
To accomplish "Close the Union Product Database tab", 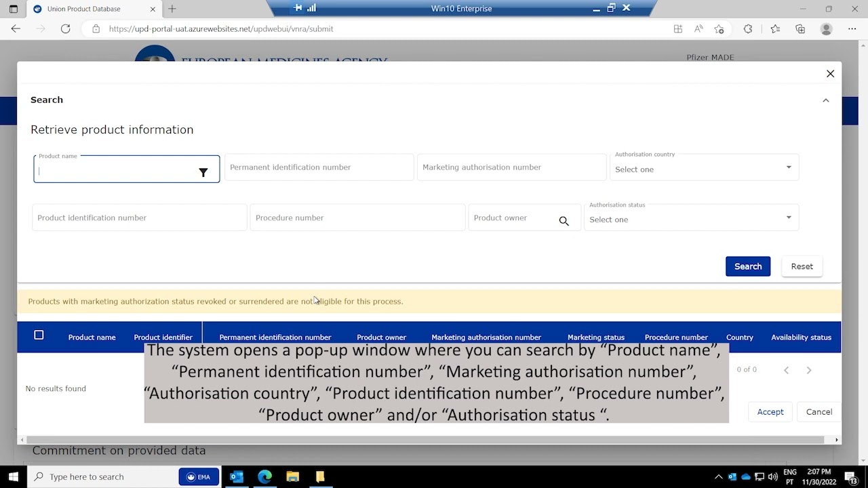I will click(153, 9).
